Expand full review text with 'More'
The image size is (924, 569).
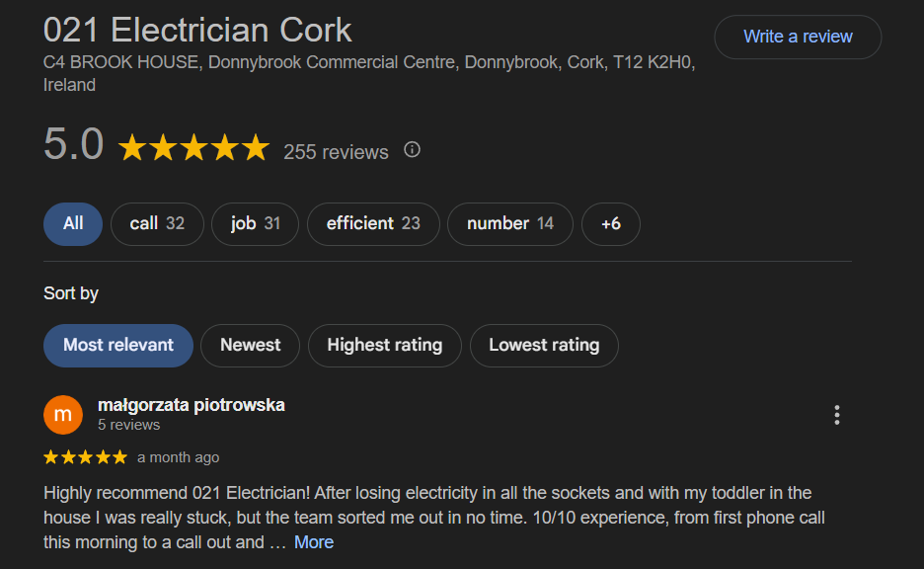click(314, 542)
